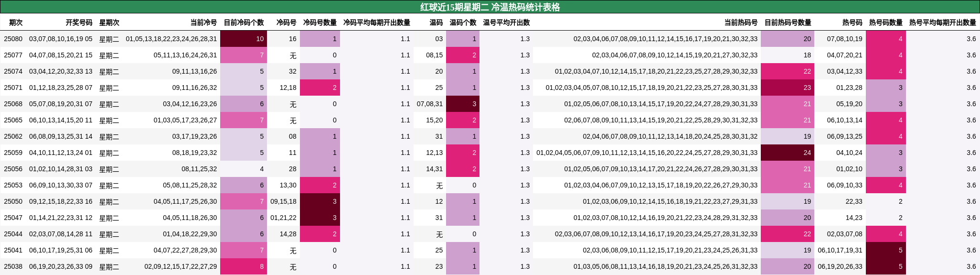980x275 pixels.
Task: Click hot numbers 06,10,17,19,31
Action: click(x=840, y=250)
